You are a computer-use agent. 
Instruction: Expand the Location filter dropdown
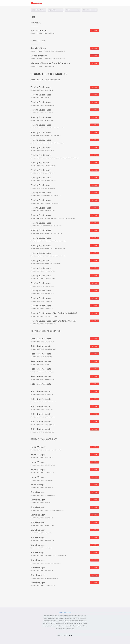tap(55, 10)
